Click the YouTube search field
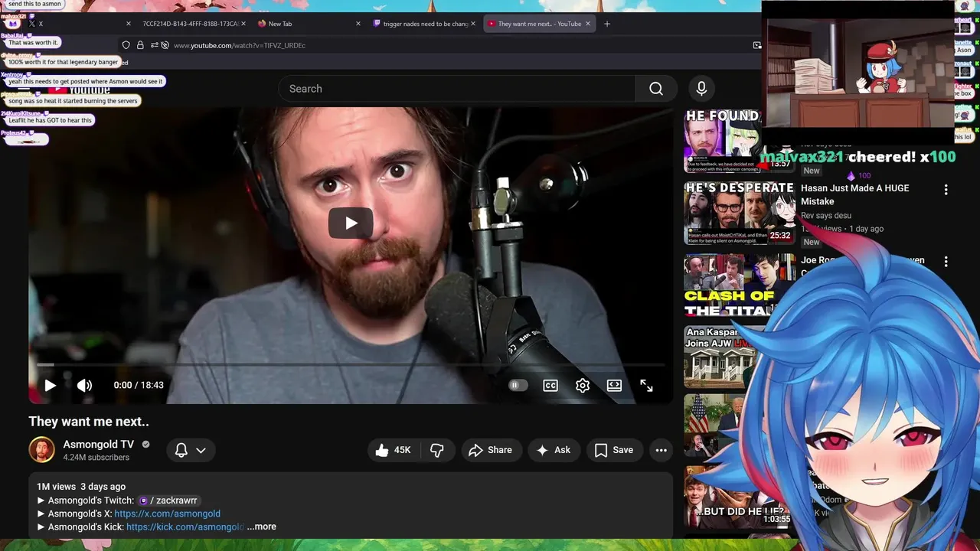Viewport: 980px width, 551px height. (456, 89)
